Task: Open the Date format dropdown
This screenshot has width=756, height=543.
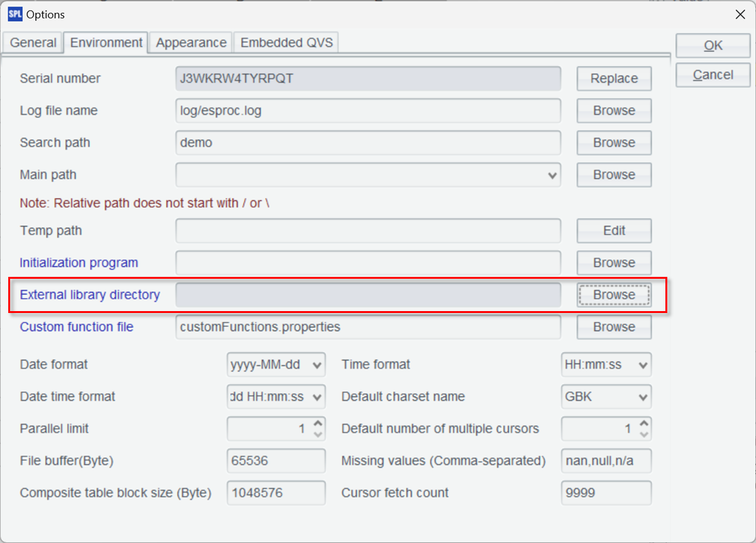Action: coord(317,365)
